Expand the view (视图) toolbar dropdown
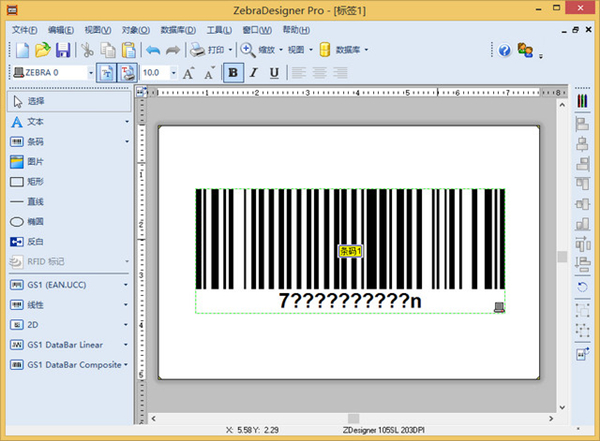 [x=311, y=50]
